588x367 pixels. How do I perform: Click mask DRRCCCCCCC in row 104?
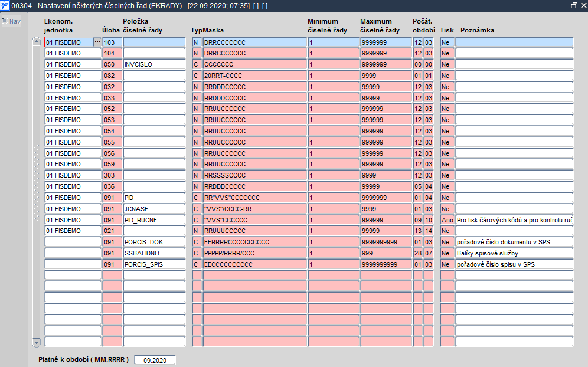254,53
